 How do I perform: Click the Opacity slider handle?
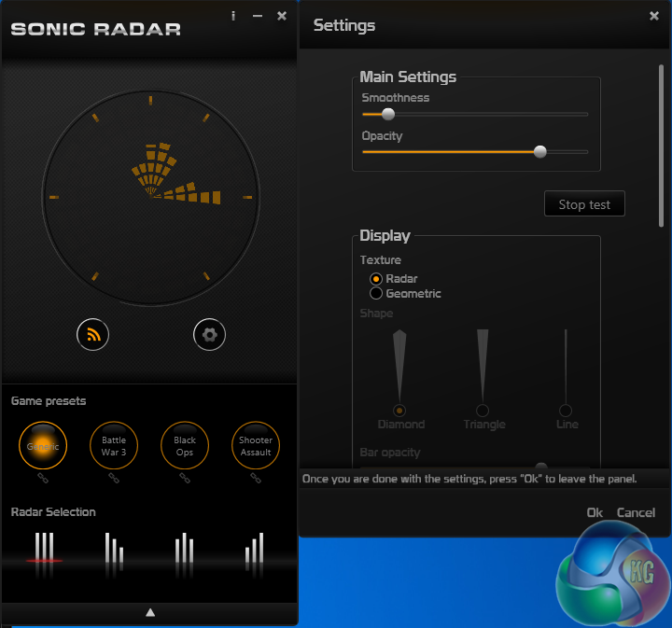(540, 152)
